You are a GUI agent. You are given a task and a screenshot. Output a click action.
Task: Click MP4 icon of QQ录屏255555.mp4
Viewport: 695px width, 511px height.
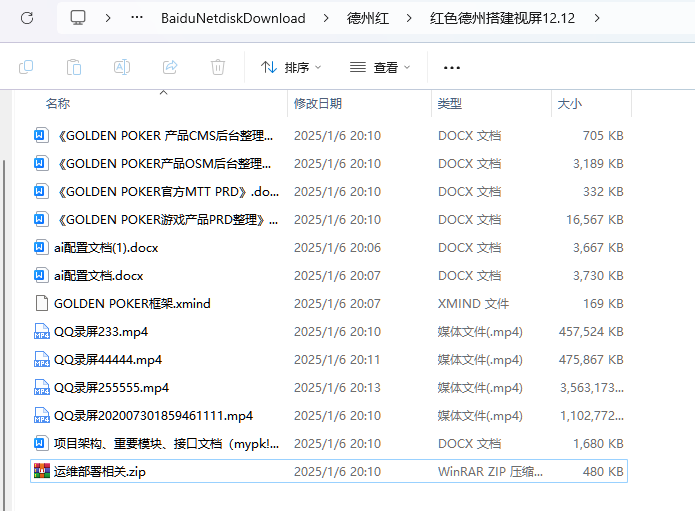tap(42, 387)
